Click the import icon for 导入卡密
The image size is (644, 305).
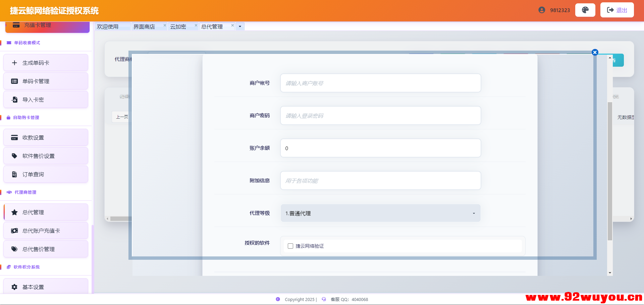click(14, 100)
